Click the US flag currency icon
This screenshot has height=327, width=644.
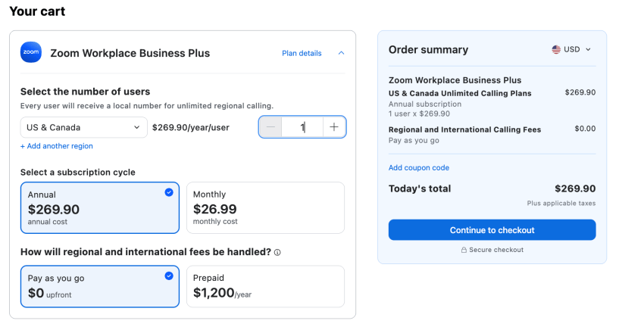coord(556,49)
